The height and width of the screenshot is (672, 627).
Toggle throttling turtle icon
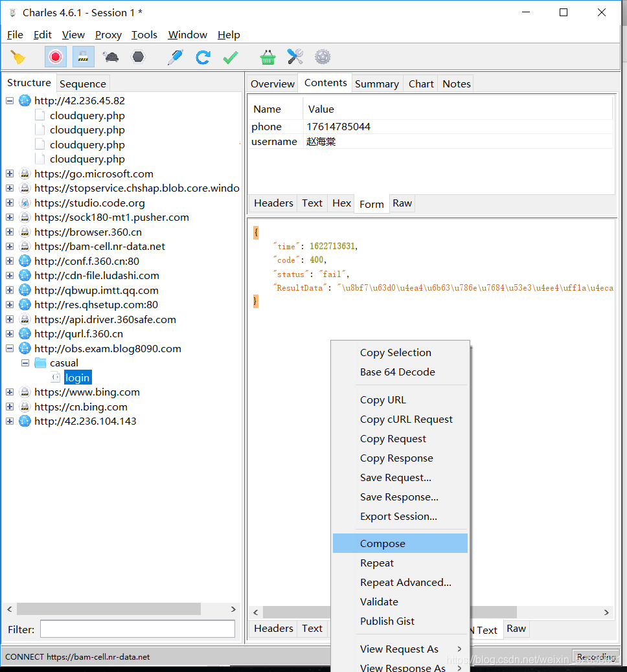[x=111, y=57]
